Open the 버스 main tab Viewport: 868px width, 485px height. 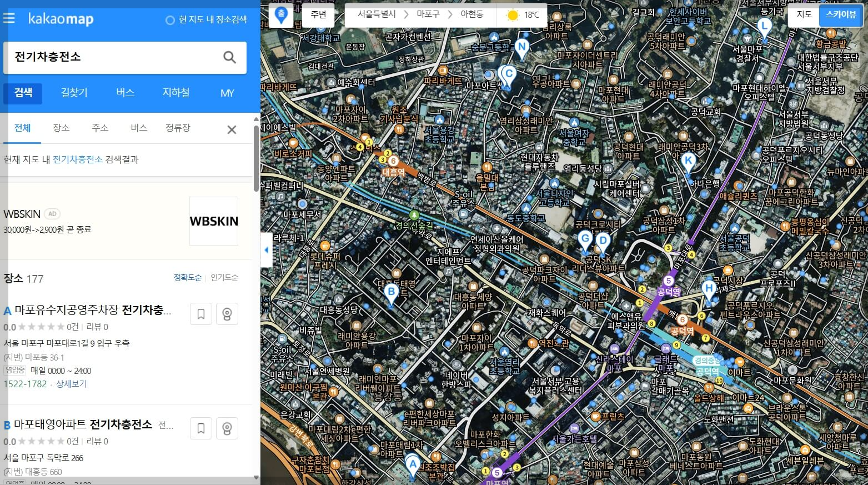coord(126,93)
